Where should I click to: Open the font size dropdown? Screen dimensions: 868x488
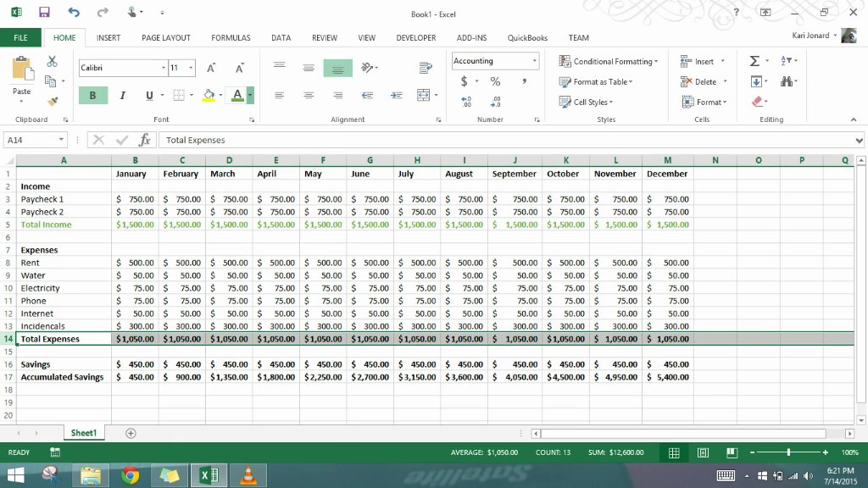coord(190,68)
